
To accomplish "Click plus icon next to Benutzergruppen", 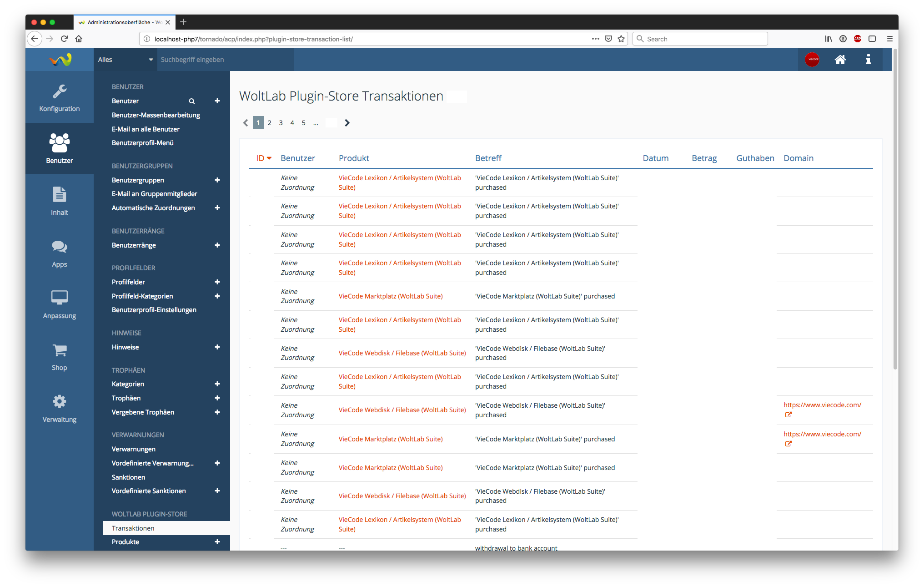I will (217, 180).
